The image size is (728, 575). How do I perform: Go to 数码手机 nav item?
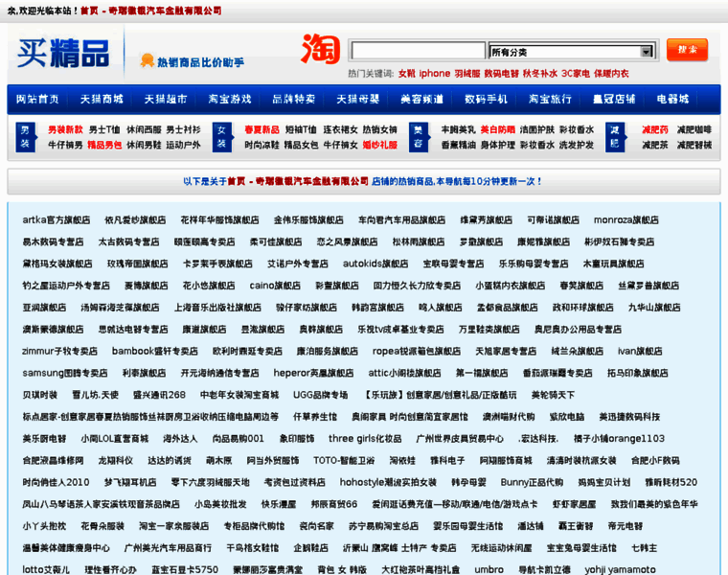click(x=486, y=99)
